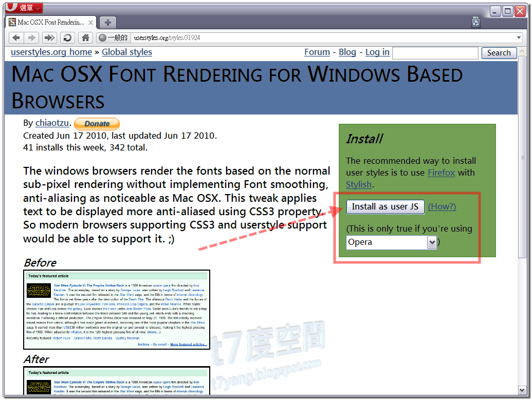
Task: Click the fast forward button
Action: 49,37
